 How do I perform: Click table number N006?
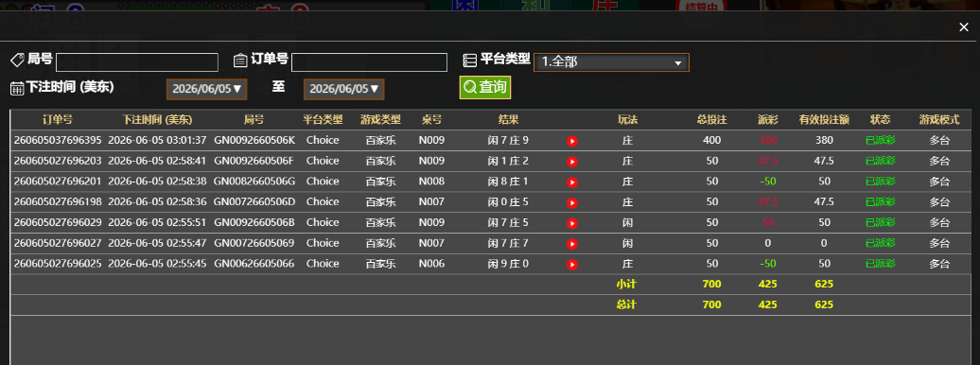pos(431,264)
